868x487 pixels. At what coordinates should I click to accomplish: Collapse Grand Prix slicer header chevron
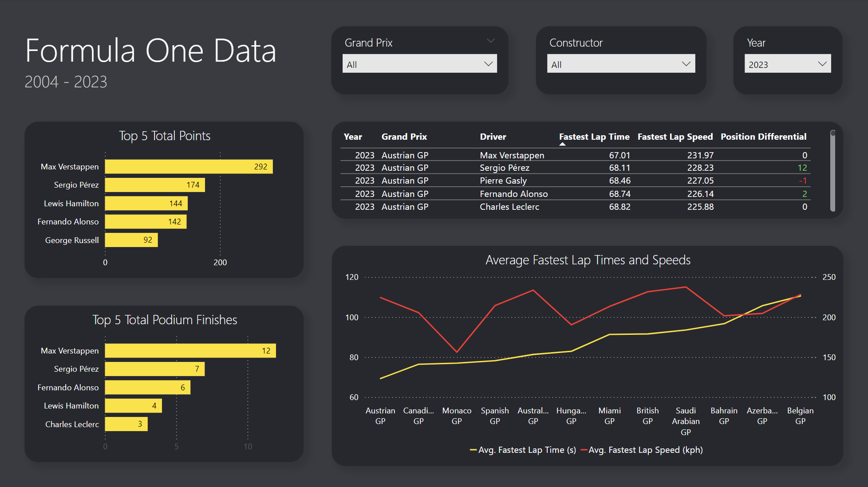pyautogui.click(x=490, y=41)
